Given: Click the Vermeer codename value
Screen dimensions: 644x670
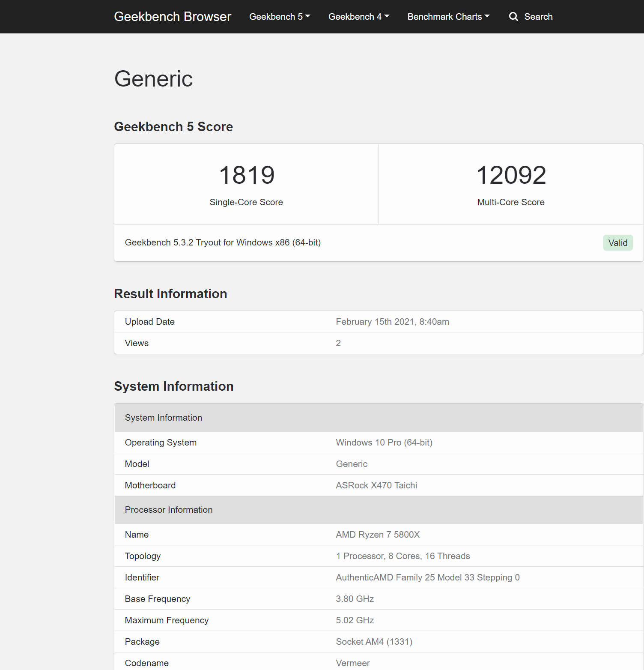Looking at the screenshot, I should pyautogui.click(x=353, y=663).
